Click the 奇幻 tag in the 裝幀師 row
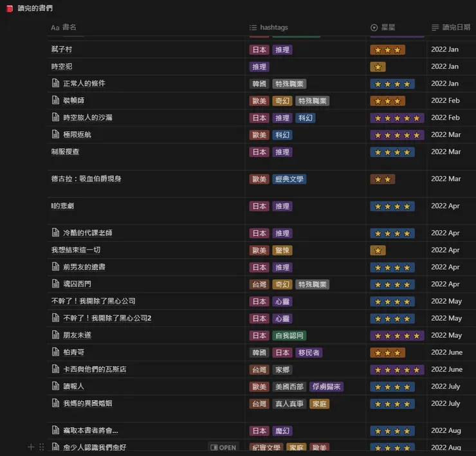The height and width of the screenshot is (456, 476). [282, 101]
